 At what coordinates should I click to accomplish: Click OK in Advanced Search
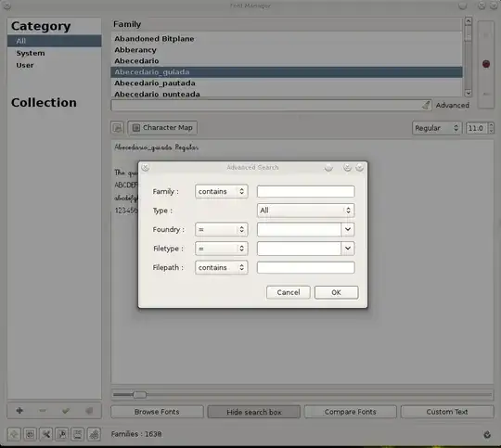pos(336,292)
